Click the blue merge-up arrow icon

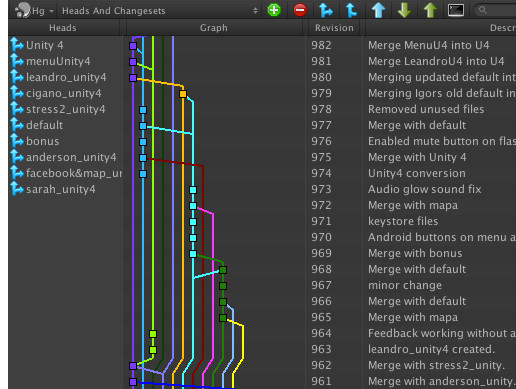coord(351,10)
